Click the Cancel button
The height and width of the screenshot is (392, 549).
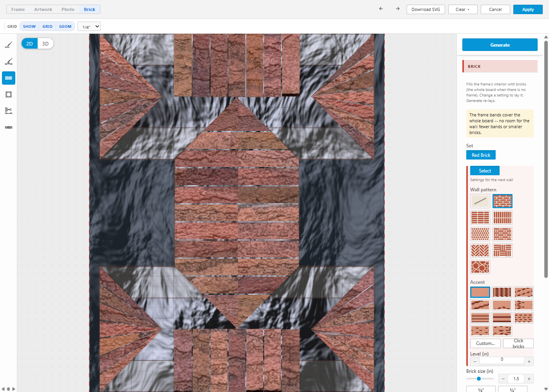click(x=495, y=9)
